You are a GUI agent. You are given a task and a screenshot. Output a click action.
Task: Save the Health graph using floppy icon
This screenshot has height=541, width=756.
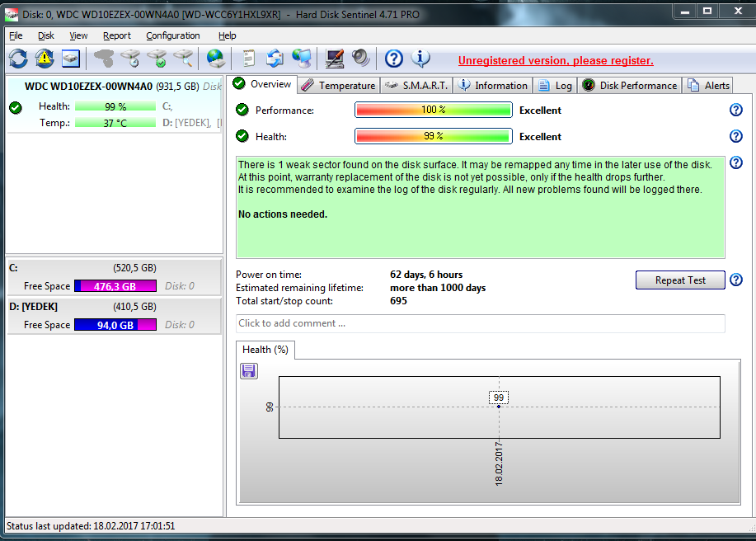coord(249,371)
